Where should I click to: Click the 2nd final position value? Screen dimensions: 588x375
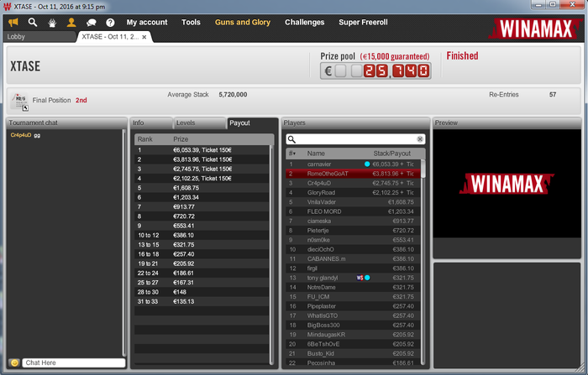pos(81,101)
